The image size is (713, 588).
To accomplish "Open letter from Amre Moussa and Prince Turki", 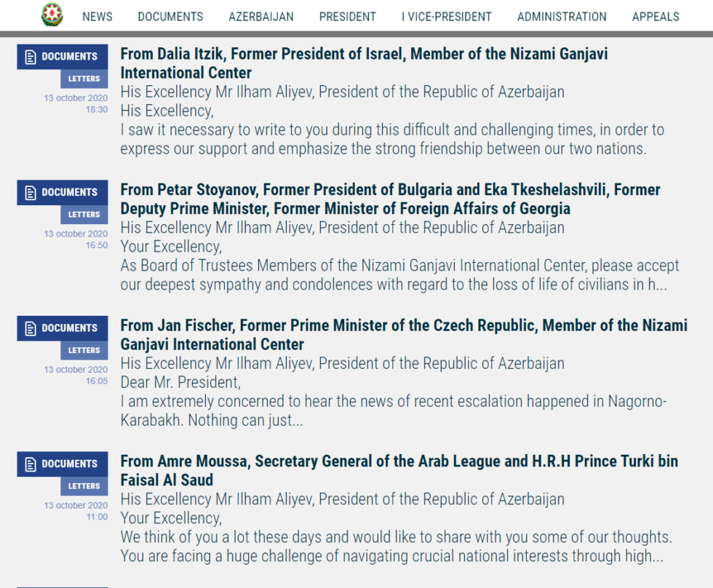I will coord(399,471).
